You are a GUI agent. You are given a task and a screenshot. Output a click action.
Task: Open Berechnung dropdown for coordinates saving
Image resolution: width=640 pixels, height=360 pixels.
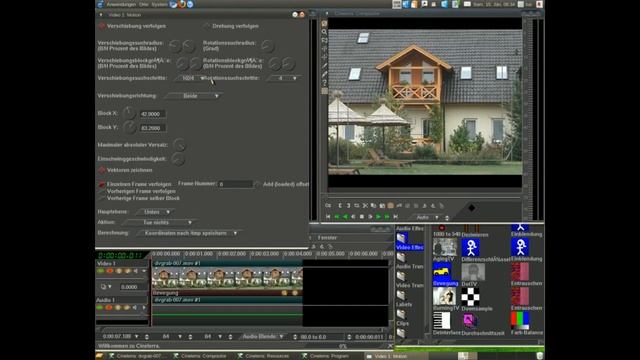188,233
